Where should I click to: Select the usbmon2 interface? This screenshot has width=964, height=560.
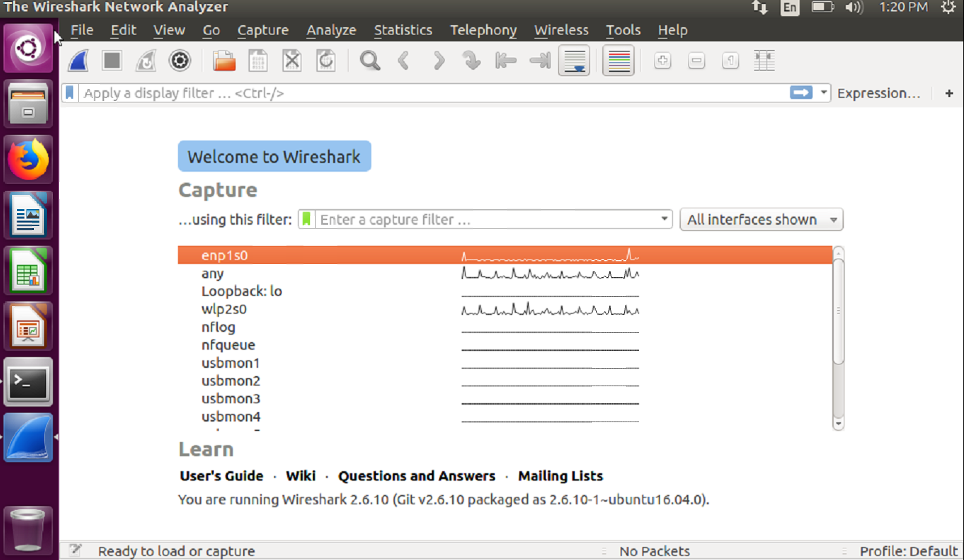pyautogui.click(x=505, y=381)
